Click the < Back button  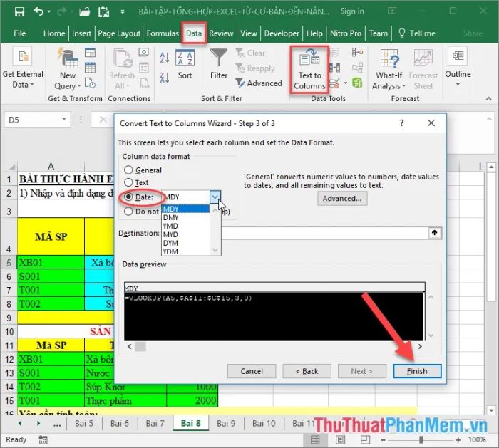pyautogui.click(x=307, y=371)
